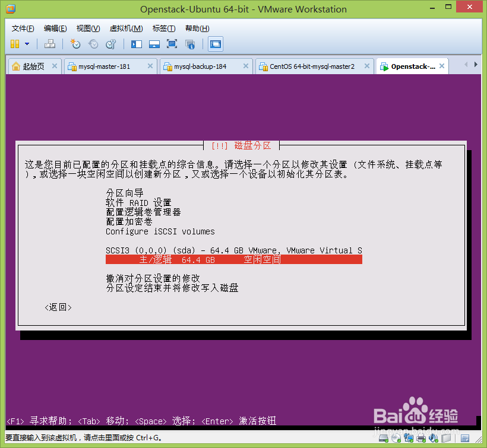This screenshot has height=448, width=487.
Task: Revert the VM to its snapshot
Action: pos(93,44)
